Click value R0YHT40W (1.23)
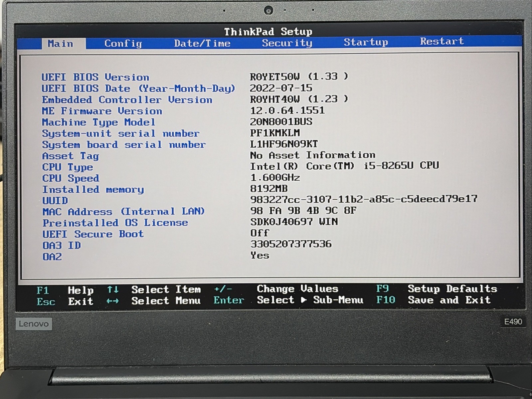The height and width of the screenshot is (399, 532). 299,99
